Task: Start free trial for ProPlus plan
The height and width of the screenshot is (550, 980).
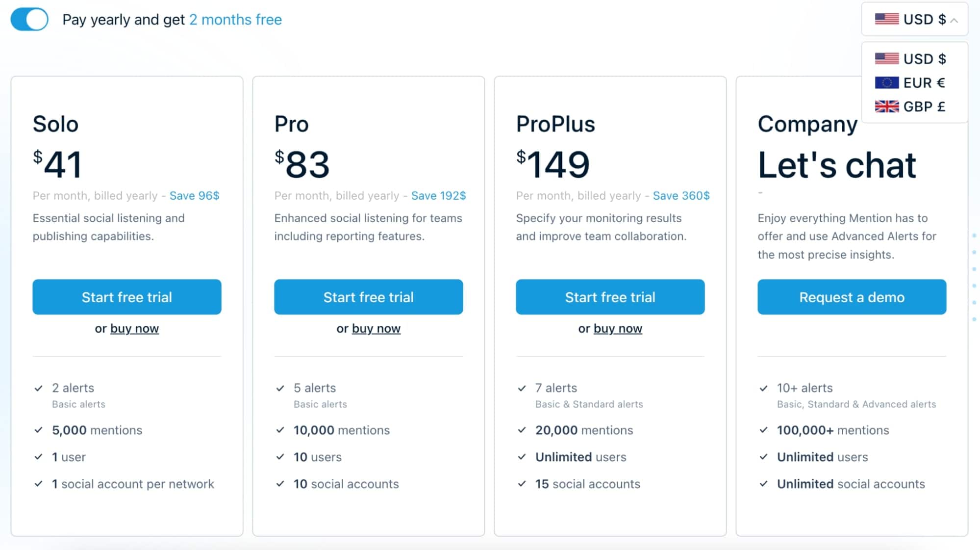Action: tap(610, 296)
